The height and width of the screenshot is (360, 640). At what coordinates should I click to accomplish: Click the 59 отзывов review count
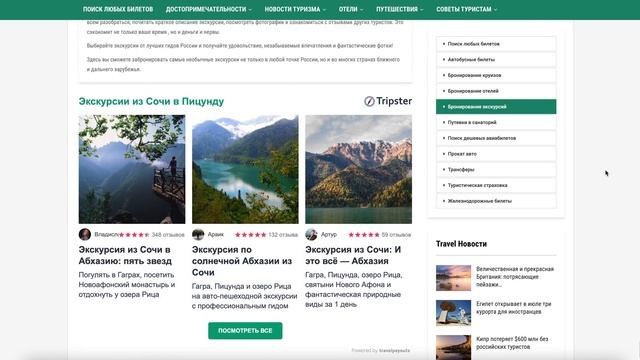396,235
